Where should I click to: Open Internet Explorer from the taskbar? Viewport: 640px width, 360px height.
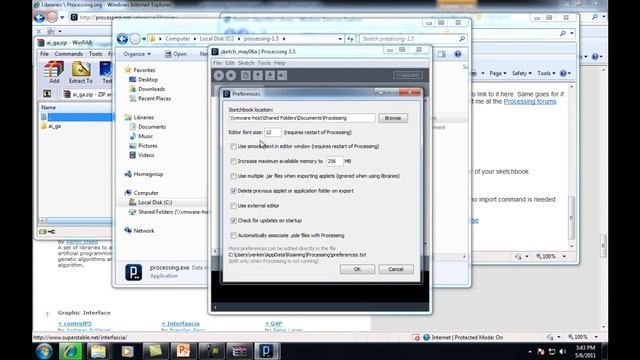(x=71, y=351)
